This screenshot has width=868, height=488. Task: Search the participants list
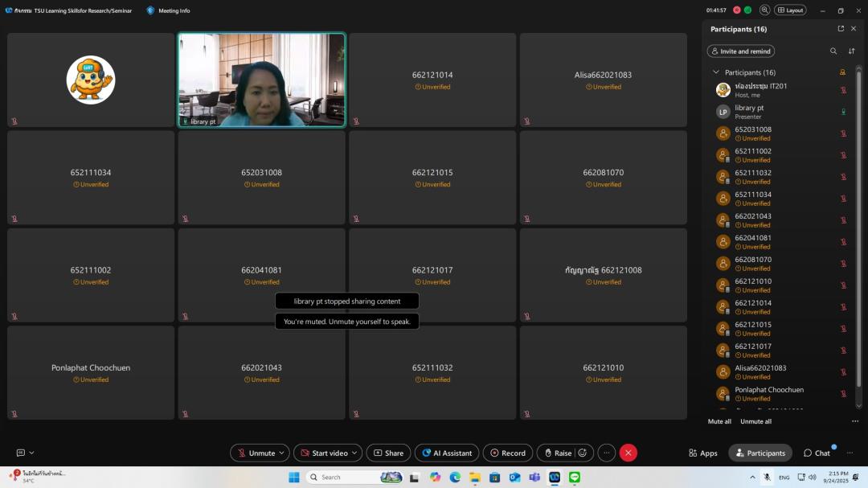click(833, 51)
